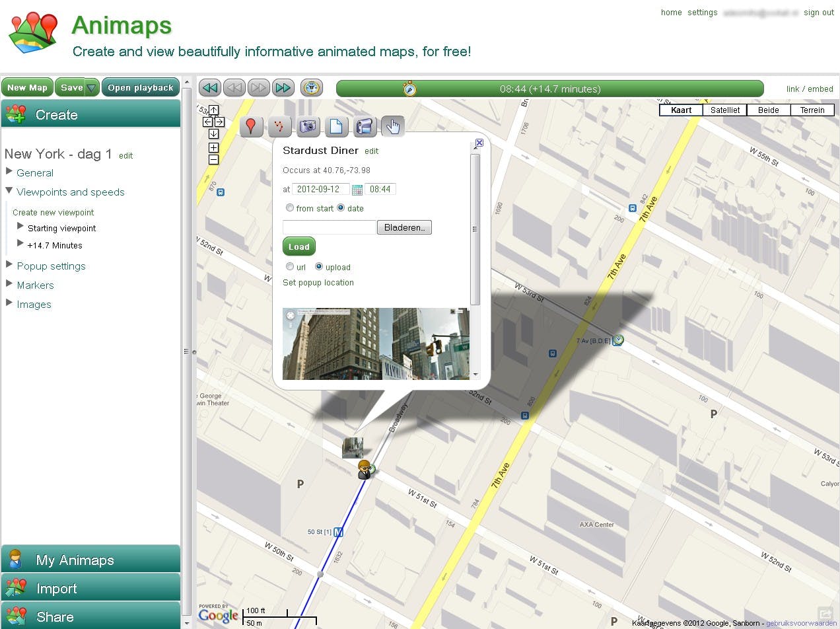Image resolution: width=840 pixels, height=629 pixels.
Task: Click the person marker on Broadway
Action: [x=364, y=470]
